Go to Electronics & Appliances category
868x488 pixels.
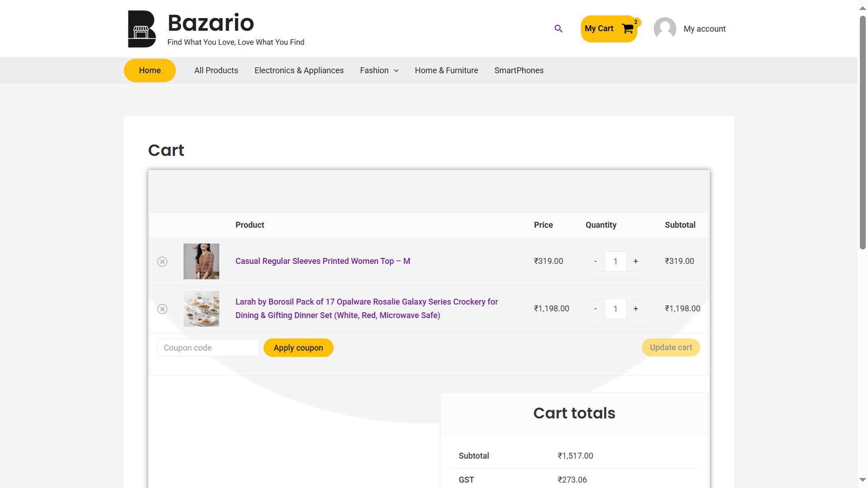coord(299,70)
